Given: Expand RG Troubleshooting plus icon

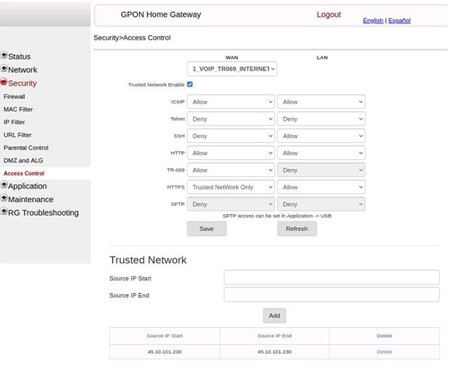Looking at the screenshot, I should click(4, 211).
